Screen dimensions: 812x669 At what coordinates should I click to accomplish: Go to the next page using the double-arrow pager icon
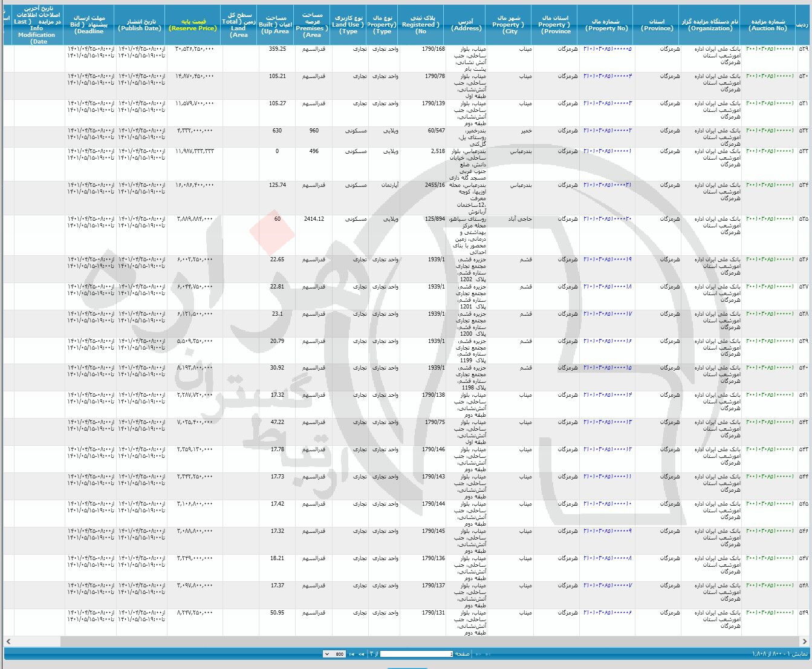(362, 654)
